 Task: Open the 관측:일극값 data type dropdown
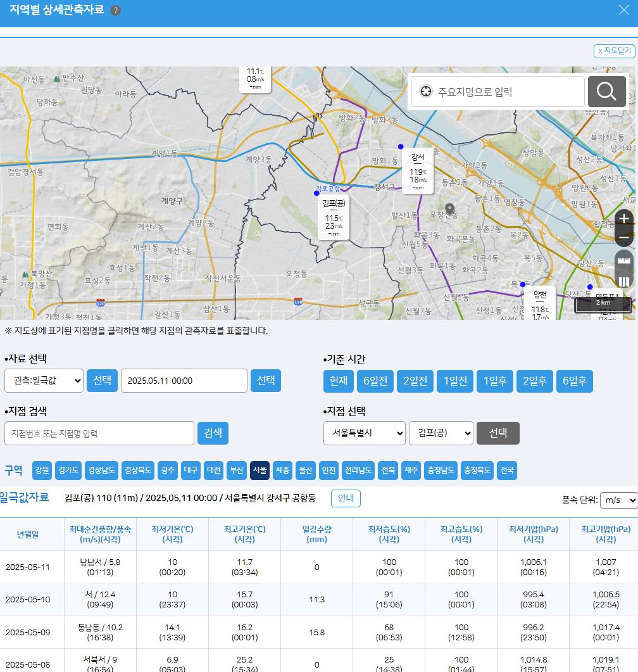tap(44, 381)
